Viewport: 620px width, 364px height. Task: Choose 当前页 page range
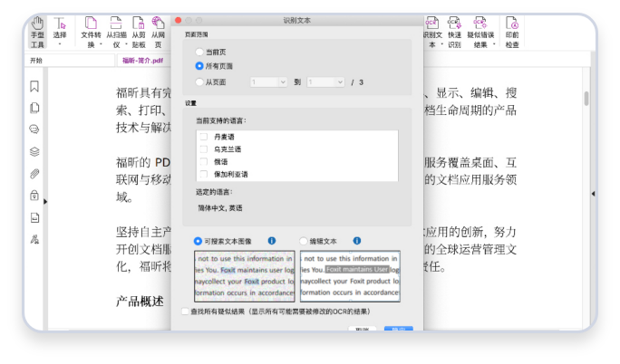click(x=199, y=53)
